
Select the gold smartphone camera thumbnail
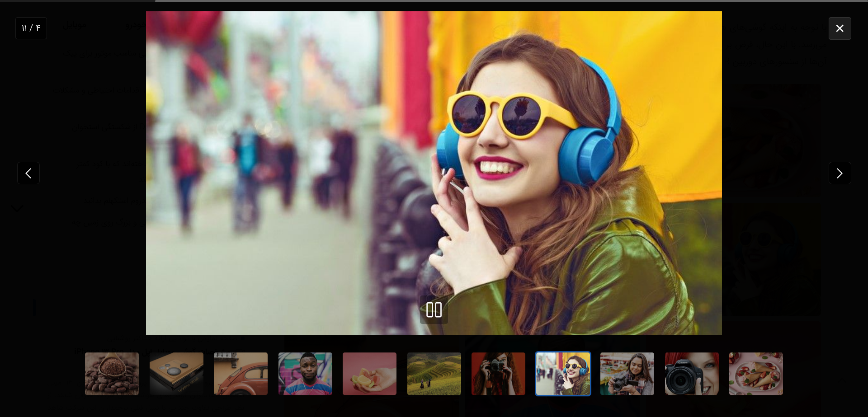[x=176, y=374]
